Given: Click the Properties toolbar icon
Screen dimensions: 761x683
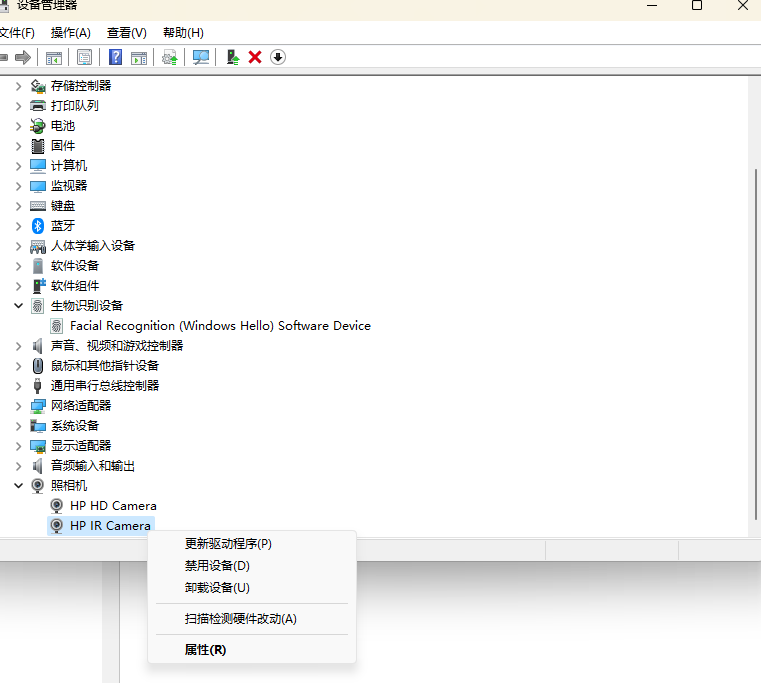Looking at the screenshot, I should (85, 57).
